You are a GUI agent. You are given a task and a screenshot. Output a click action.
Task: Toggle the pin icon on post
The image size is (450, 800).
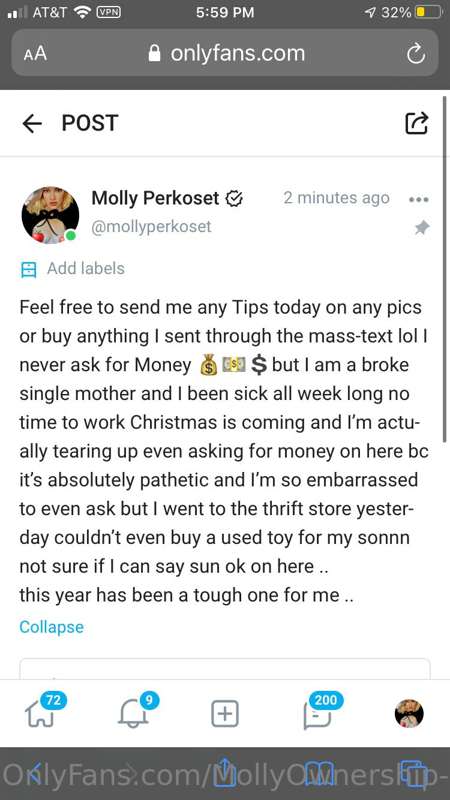(x=421, y=228)
